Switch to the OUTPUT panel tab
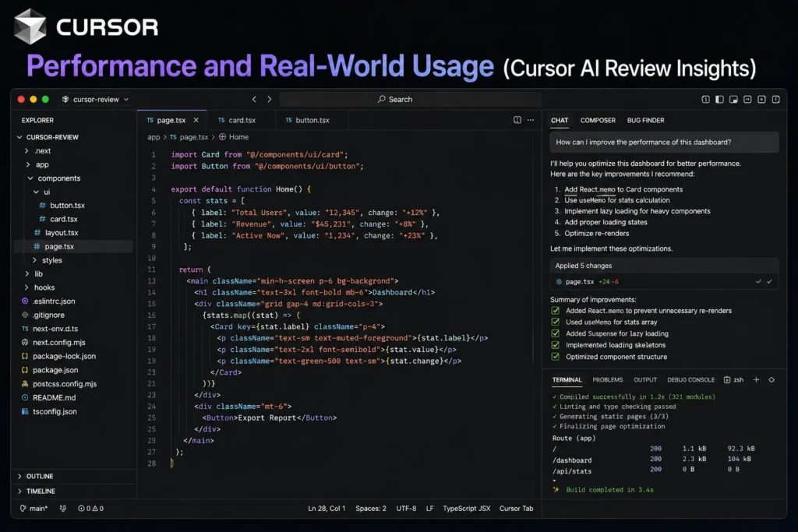 644,380
